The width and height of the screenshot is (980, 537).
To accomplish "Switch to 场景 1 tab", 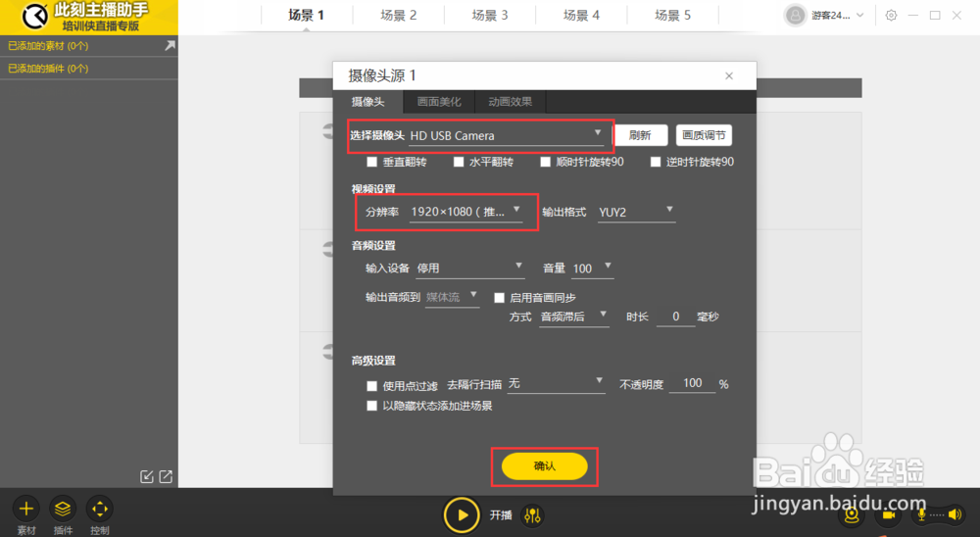I will pyautogui.click(x=306, y=15).
